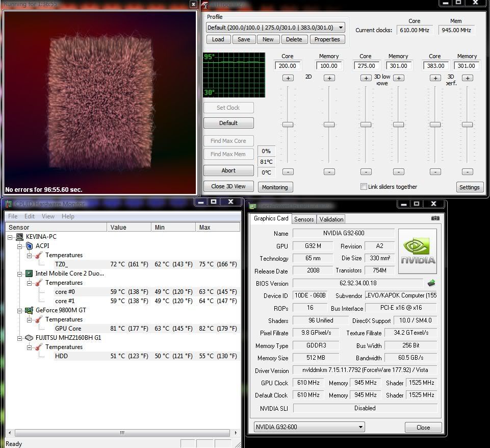Click the ACPI shield icon
Screen dimensions: 490x448
tap(29, 246)
